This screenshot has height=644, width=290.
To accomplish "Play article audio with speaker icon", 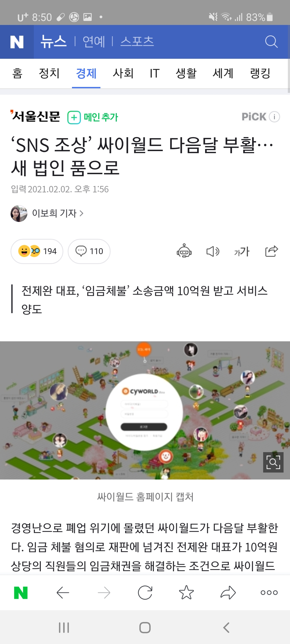I will click(x=213, y=251).
